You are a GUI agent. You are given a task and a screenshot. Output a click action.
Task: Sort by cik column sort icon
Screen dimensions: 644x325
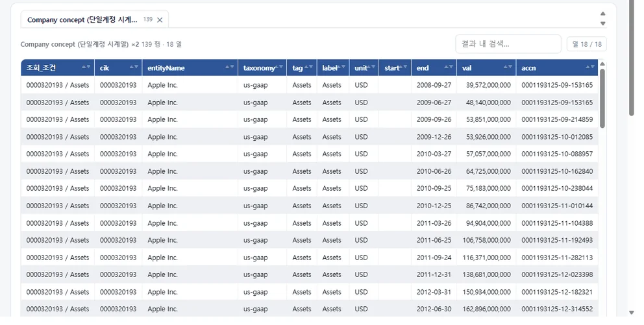coord(134,67)
